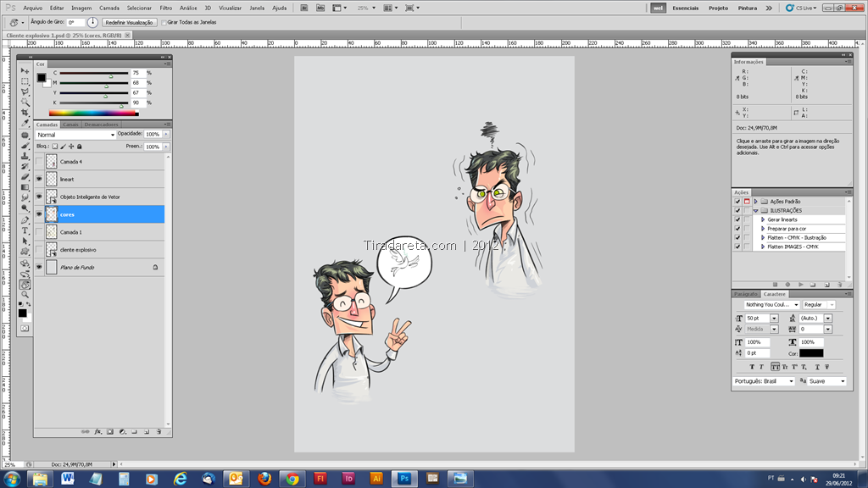Viewport: 868px width, 488px height.
Task: Open CS Live menu
Action: coord(801,8)
